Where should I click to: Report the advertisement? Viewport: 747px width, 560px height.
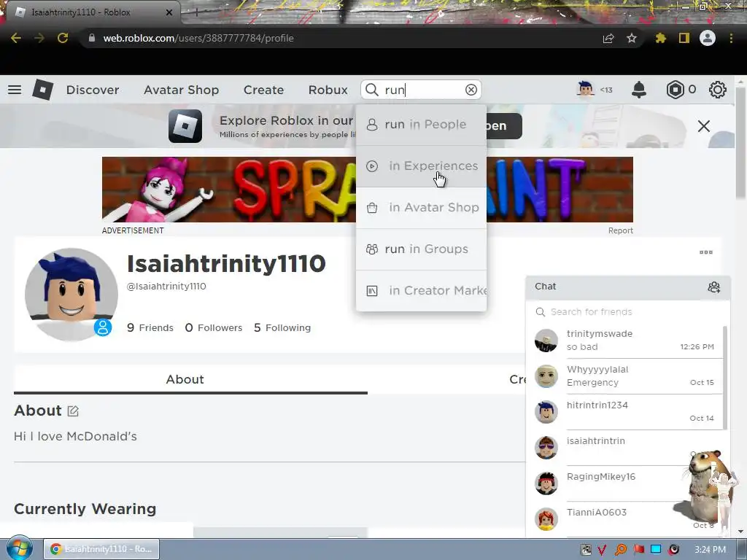point(620,230)
